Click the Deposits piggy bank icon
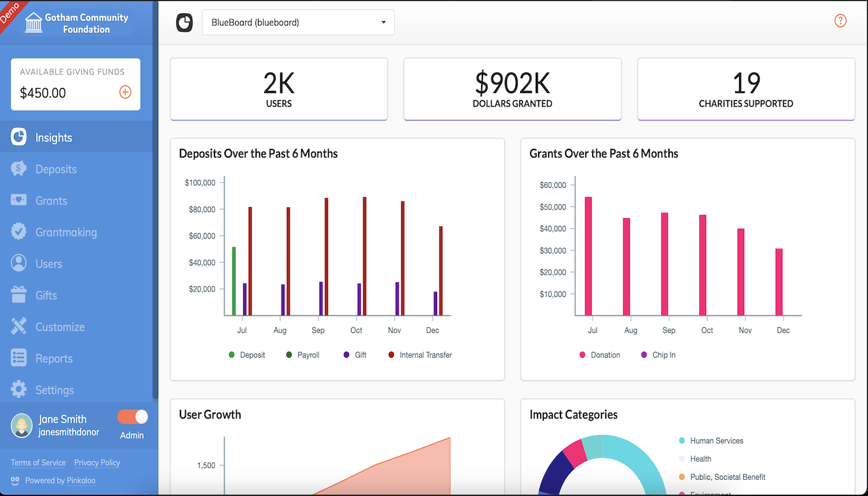Image resolution: width=868 pixels, height=496 pixels. (19, 169)
